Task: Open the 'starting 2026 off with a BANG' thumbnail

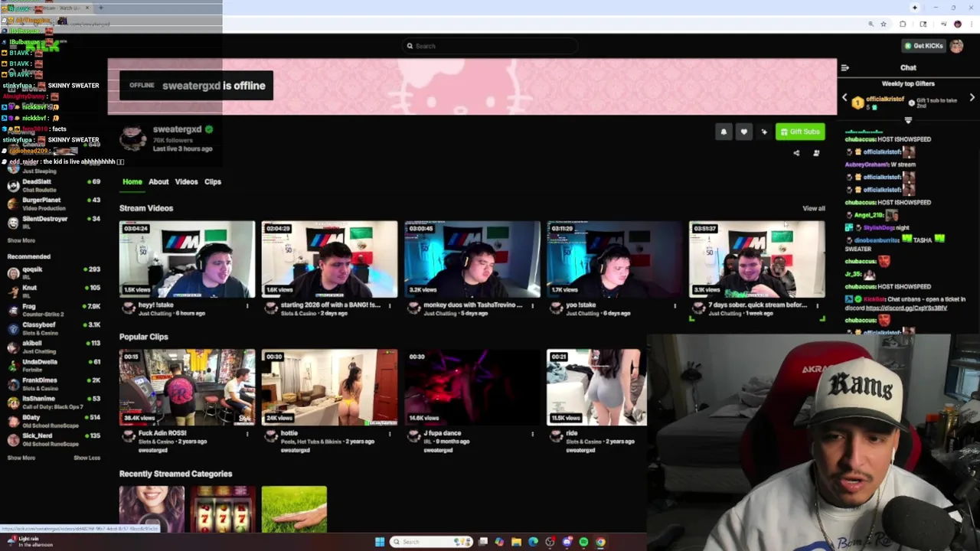Action: click(x=330, y=259)
